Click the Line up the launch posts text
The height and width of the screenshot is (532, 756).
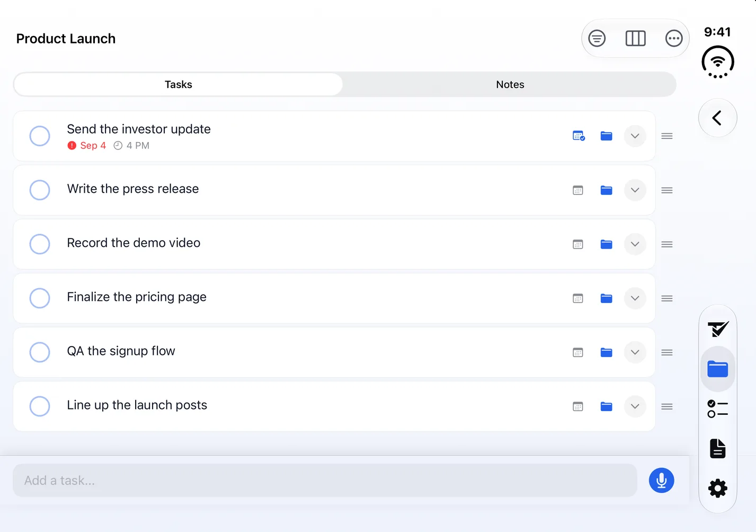[137, 405]
